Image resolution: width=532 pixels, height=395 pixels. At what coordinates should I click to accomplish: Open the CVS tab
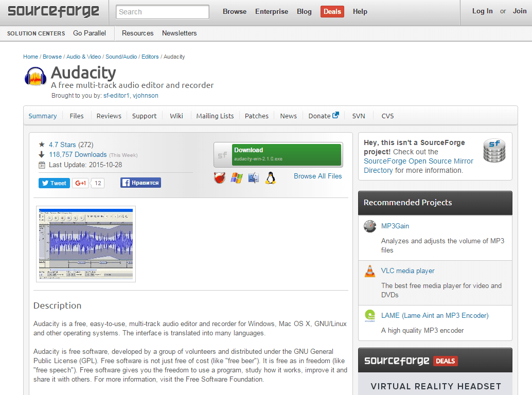(387, 116)
